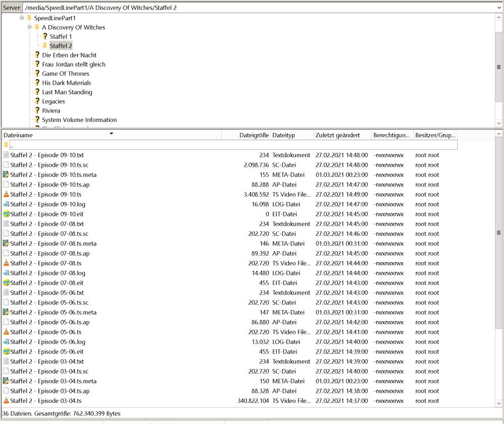The height and width of the screenshot is (424, 504).
Task: Click the Episode 09-10.ts.meta file icon
Action: (x=6, y=175)
